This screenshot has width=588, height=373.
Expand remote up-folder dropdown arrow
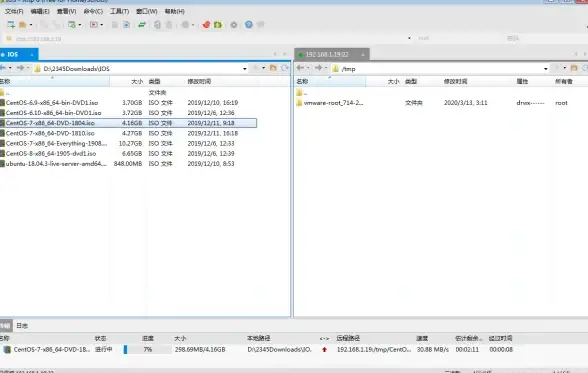tap(565, 68)
